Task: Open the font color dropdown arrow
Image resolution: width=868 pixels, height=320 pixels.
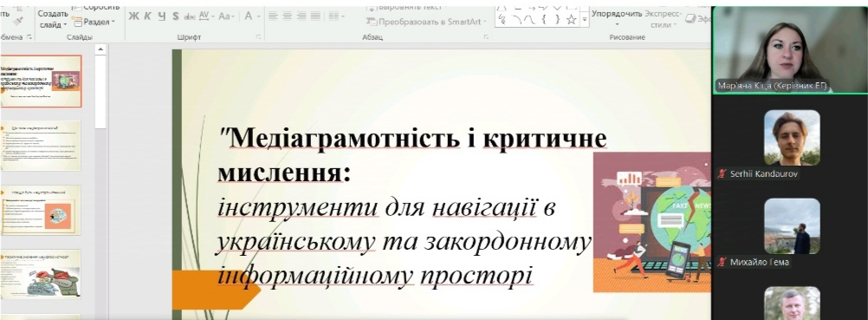Action: pos(258,16)
